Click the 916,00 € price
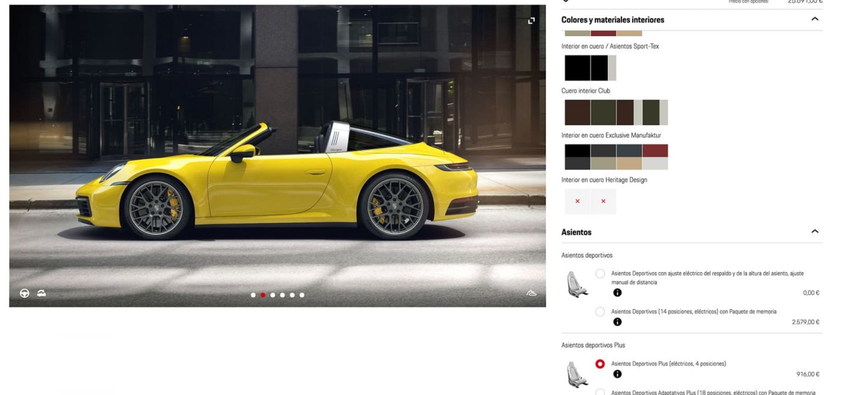Image resolution: width=868 pixels, height=395 pixels. (808, 374)
